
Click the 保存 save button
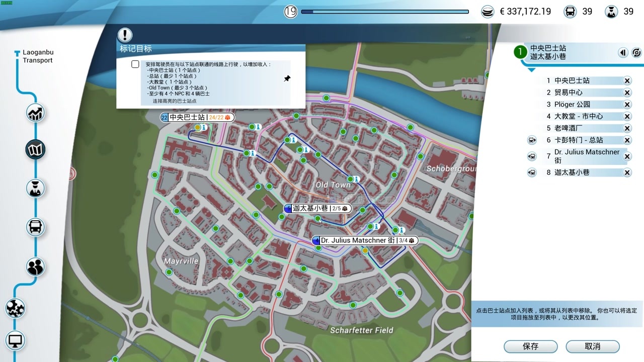pyautogui.click(x=531, y=346)
